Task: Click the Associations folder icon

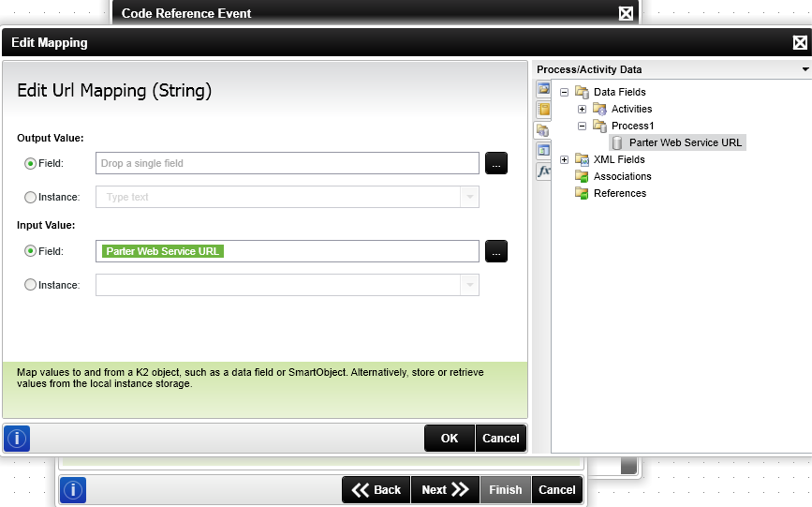Action: 582,176
